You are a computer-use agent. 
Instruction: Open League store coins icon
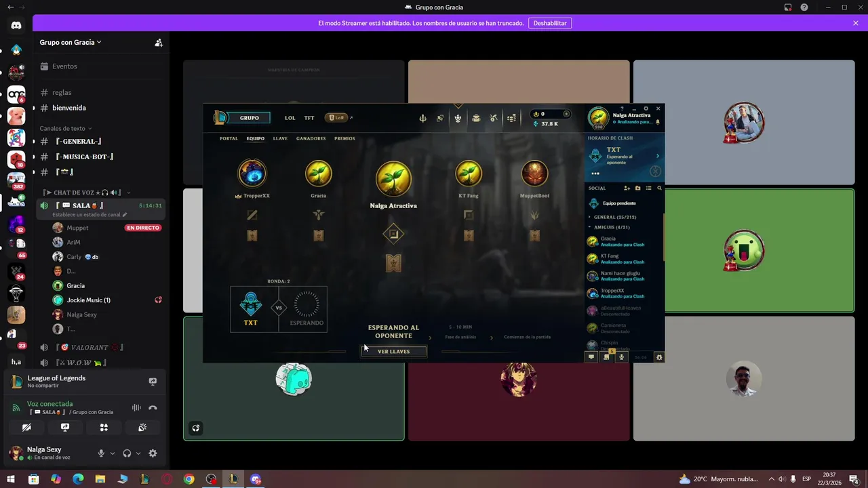(512, 118)
